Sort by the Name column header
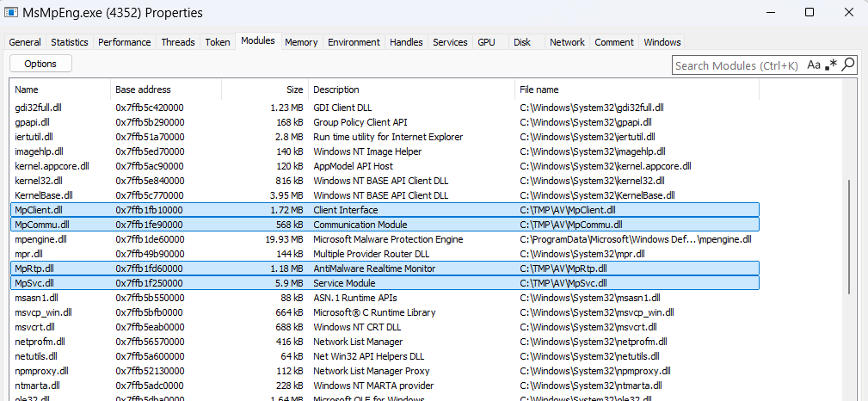Image resolution: width=868 pixels, height=401 pixels. pyautogui.click(x=60, y=89)
